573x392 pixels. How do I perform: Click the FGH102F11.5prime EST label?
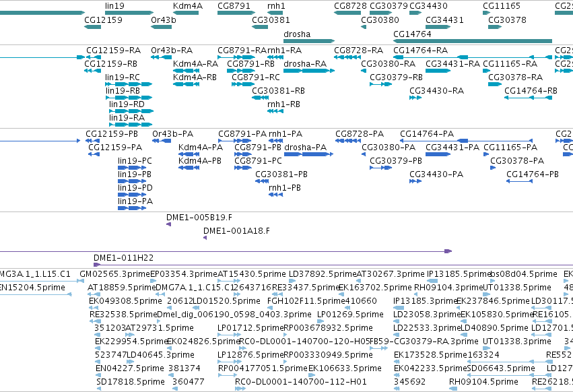[306, 301]
